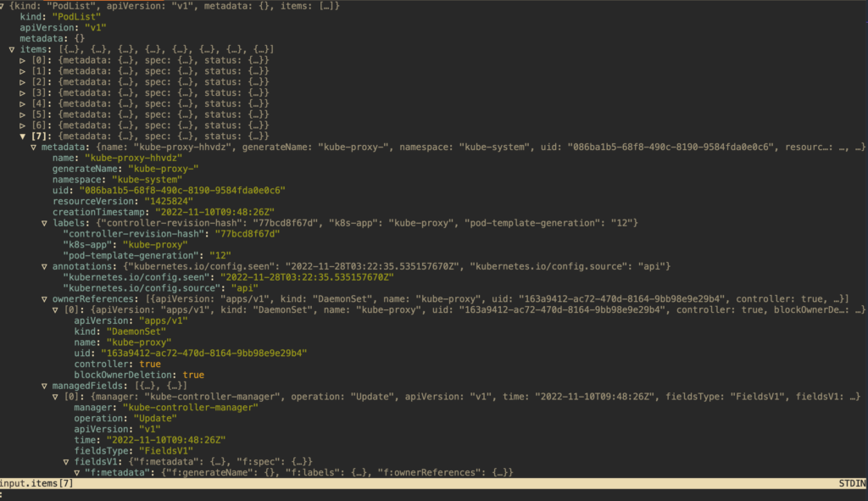The height and width of the screenshot is (501, 868).
Task: Collapse the managedFields array
Action: click(x=44, y=386)
